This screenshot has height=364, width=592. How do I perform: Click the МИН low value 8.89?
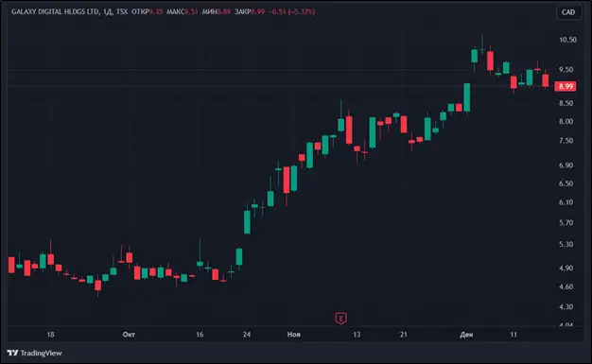(224, 11)
